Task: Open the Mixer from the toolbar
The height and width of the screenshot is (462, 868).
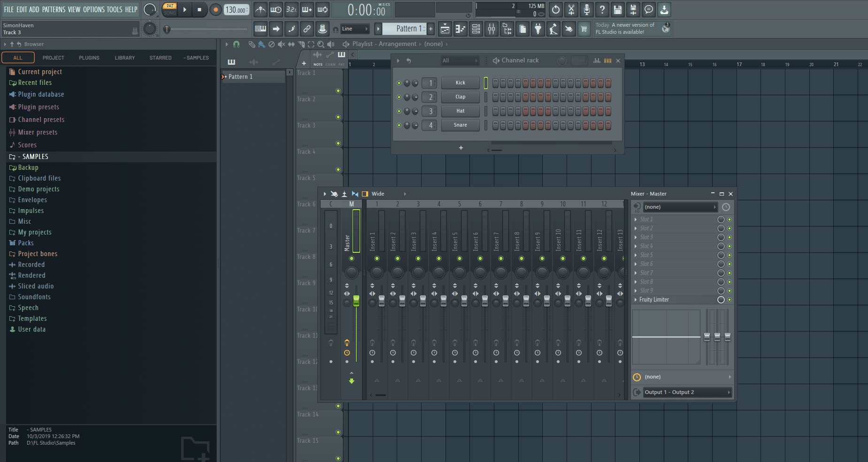Action: 492,29
